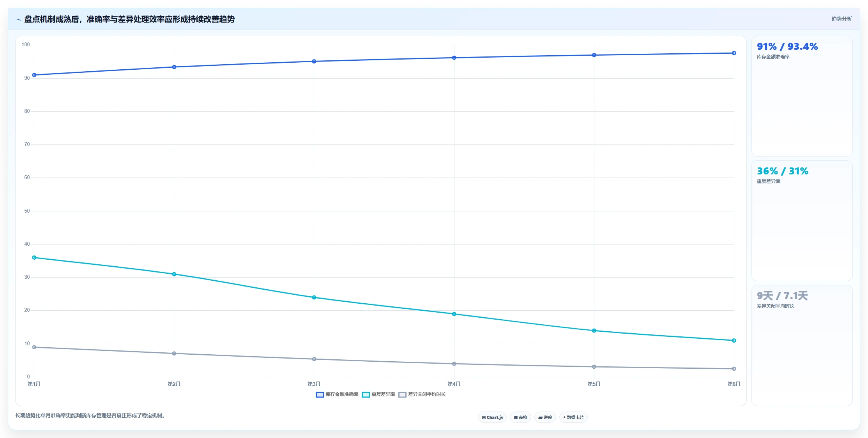Click the 90 y-axis tick label
Image resolution: width=868 pixels, height=438 pixels.
pyautogui.click(x=27, y=78)
